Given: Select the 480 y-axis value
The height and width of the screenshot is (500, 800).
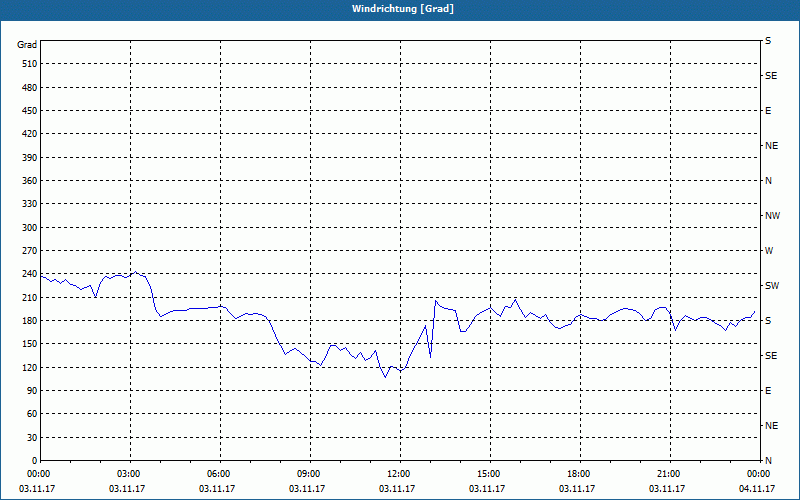Looking at the screenshot, I should coord(30,87).
